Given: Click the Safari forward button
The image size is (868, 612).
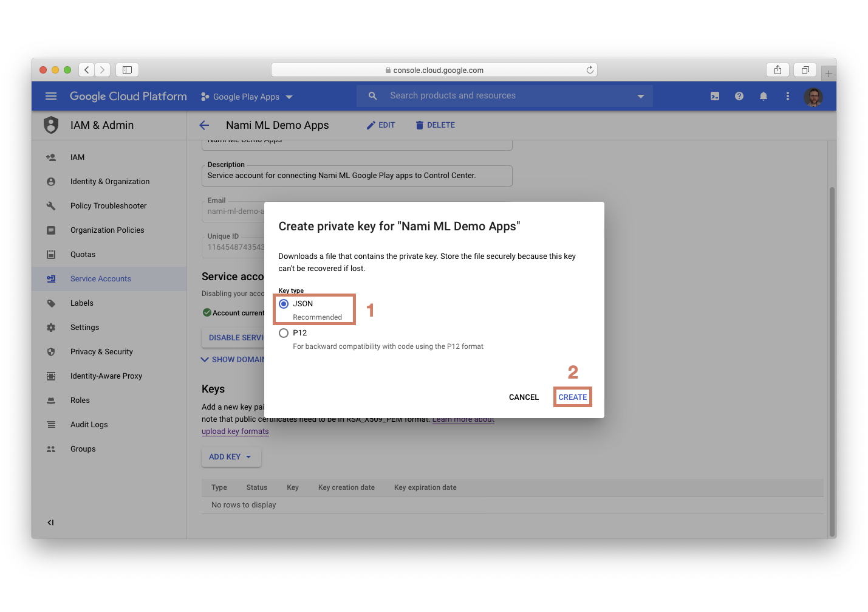Looking at the screenshot, I should point(103,70).
